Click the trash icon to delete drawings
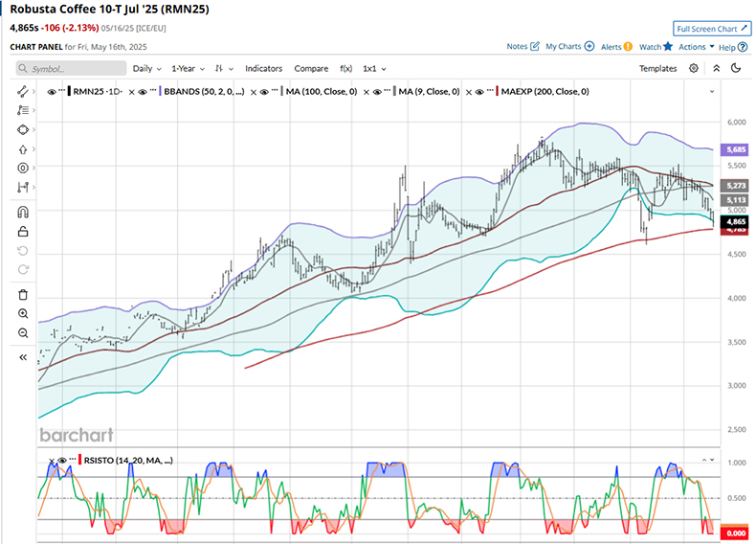Image resolution: width=756 pixels, height=544 pixels. tap(23, 294)
